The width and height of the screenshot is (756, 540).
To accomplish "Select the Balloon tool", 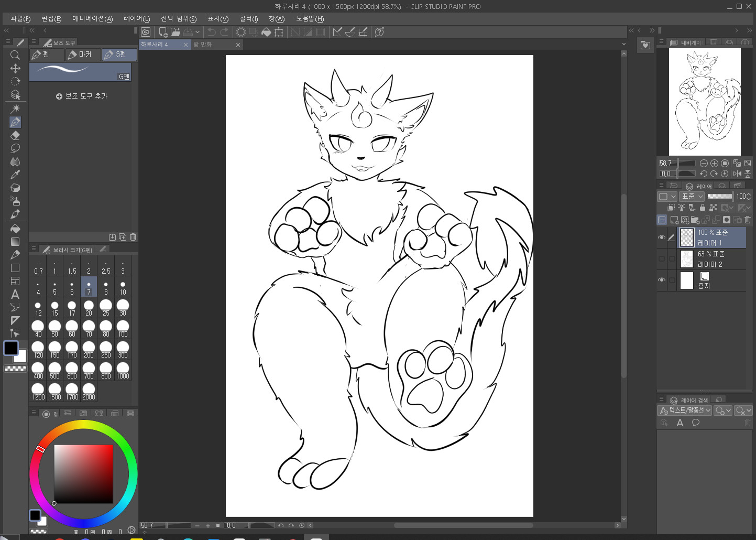I will [x=15, y=307].
